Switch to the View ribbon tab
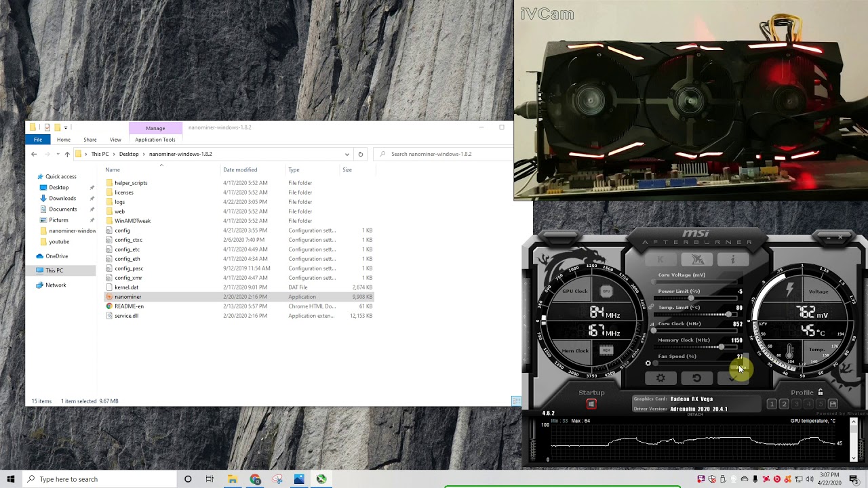868x488 pixels. (x=115, y=140)
